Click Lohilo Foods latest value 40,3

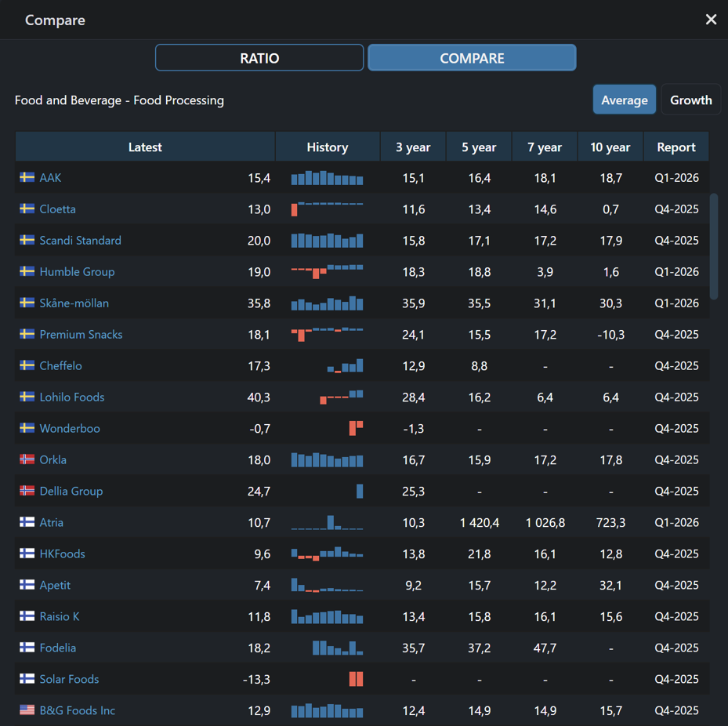click(259, 397)
